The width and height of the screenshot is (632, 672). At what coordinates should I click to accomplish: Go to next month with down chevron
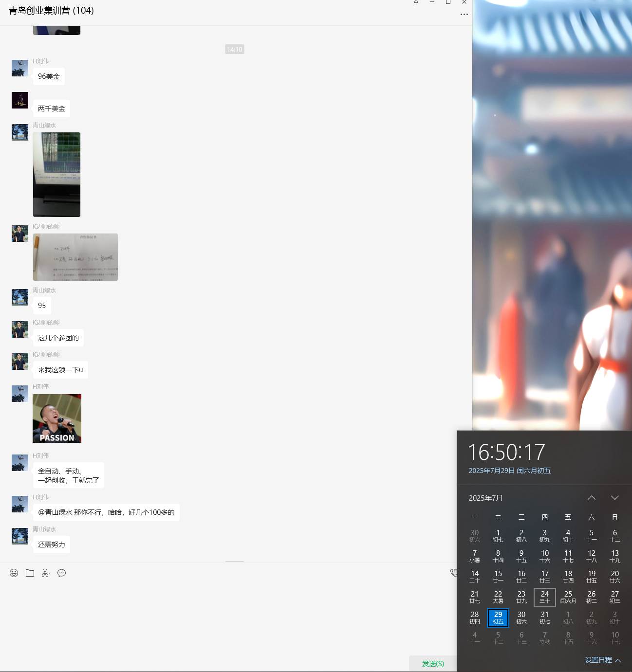614,498
